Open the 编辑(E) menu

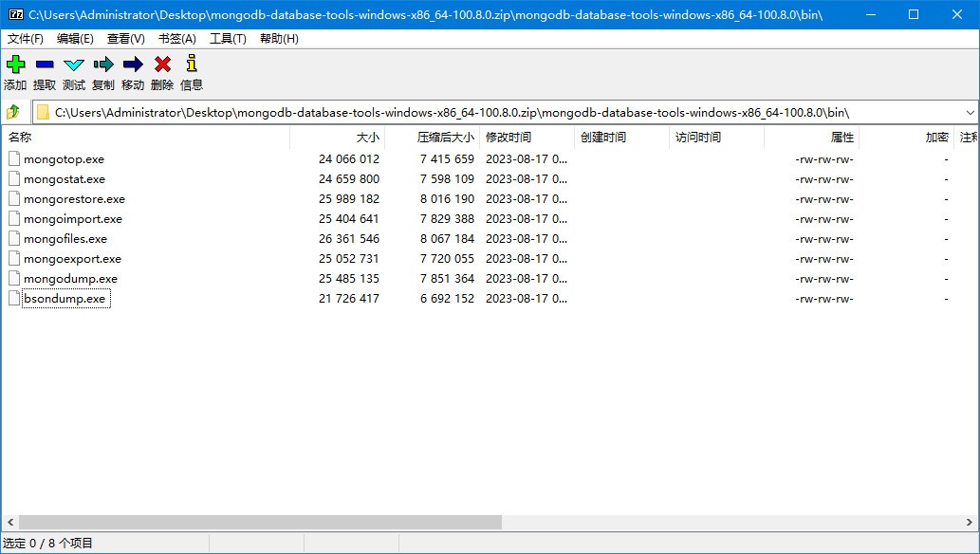(x=75, y=39)
